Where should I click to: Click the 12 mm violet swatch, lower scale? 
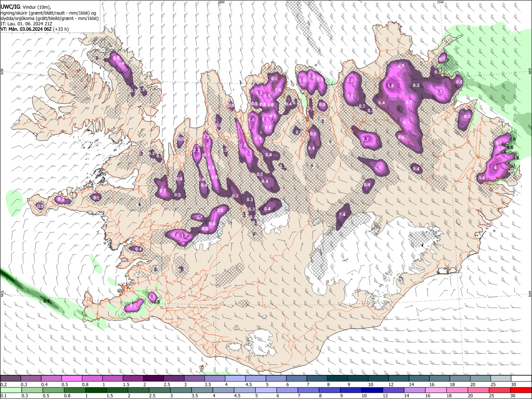(394, 390)
